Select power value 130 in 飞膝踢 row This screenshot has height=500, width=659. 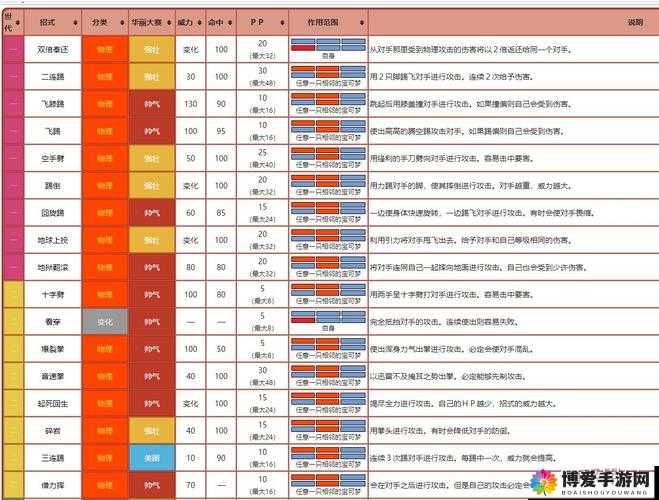(x=191, y=104)
